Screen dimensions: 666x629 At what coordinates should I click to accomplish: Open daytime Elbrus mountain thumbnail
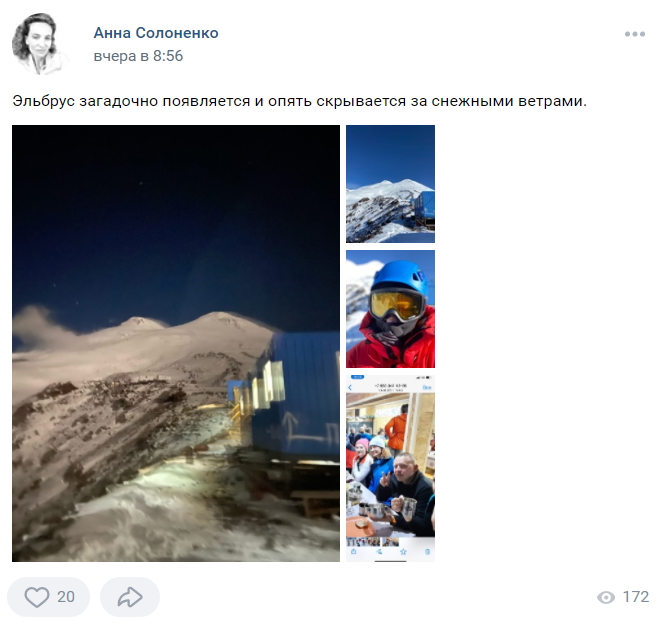click(390, 183)
